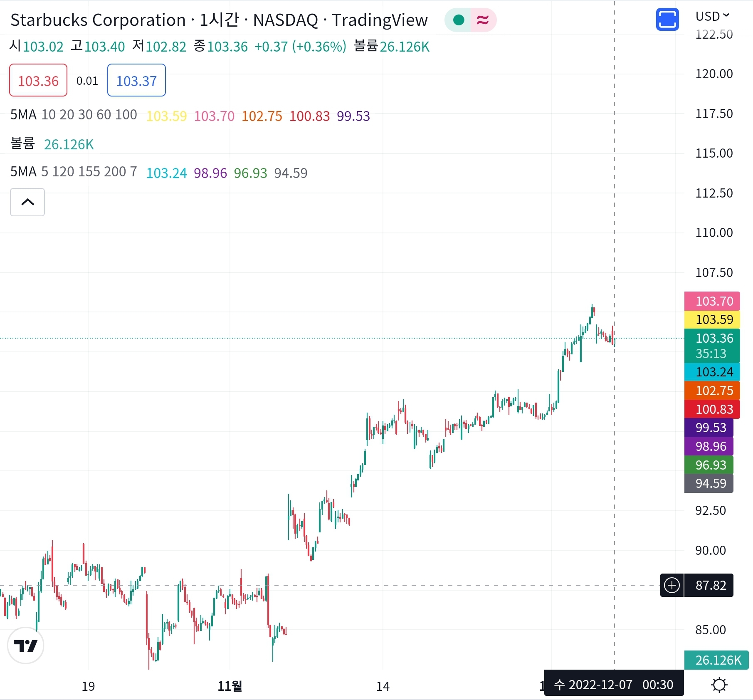Click the 90.00 price axis label
The height and width of the screenshot is (700, 753).
click(710, 550)
